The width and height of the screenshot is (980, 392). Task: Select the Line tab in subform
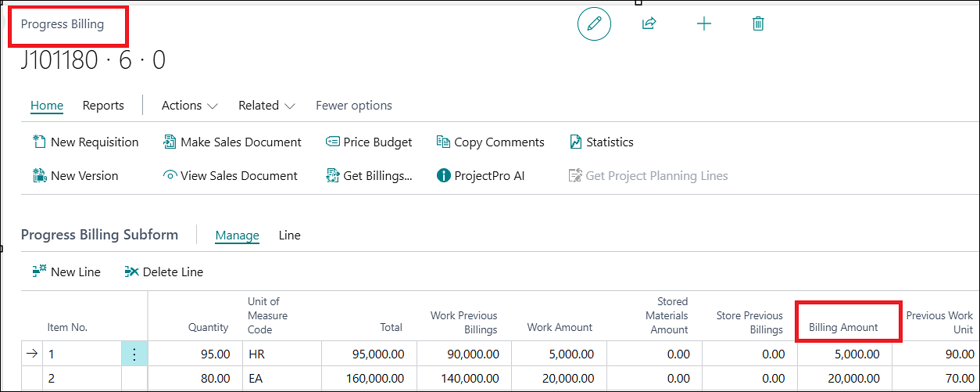pyautogui.click(x=289, y=236)
